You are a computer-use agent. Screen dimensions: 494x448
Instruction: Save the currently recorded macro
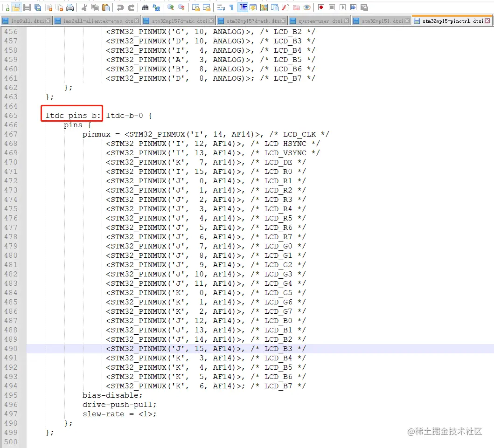tap(364, 7)
